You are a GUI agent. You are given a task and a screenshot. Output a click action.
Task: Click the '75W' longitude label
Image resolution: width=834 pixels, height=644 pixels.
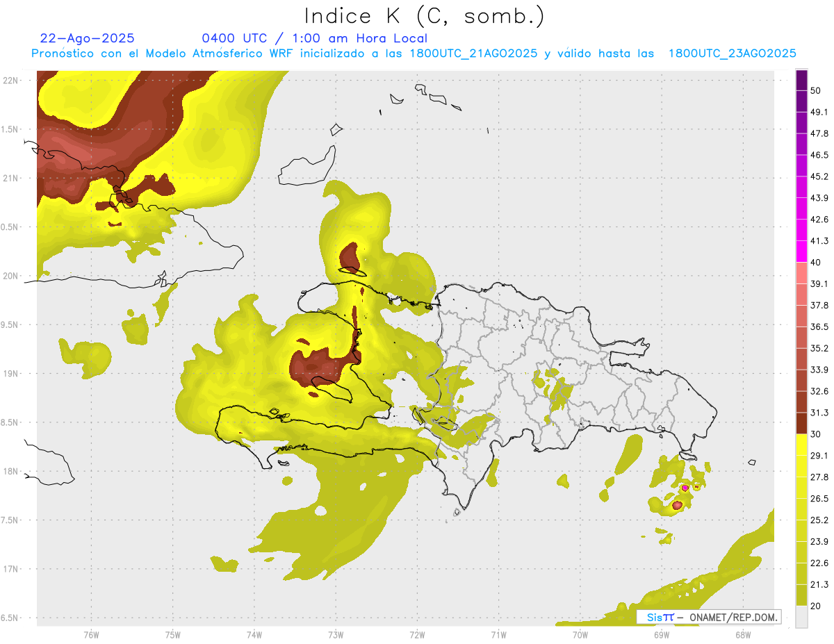172,635
